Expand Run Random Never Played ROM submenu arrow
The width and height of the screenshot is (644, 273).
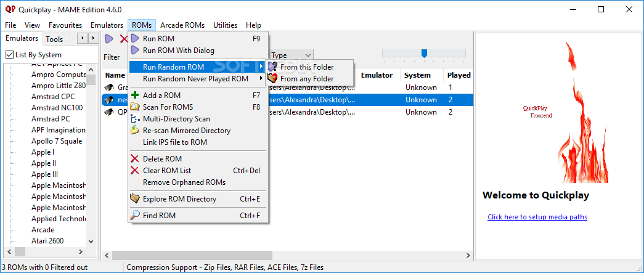(261, 78)
